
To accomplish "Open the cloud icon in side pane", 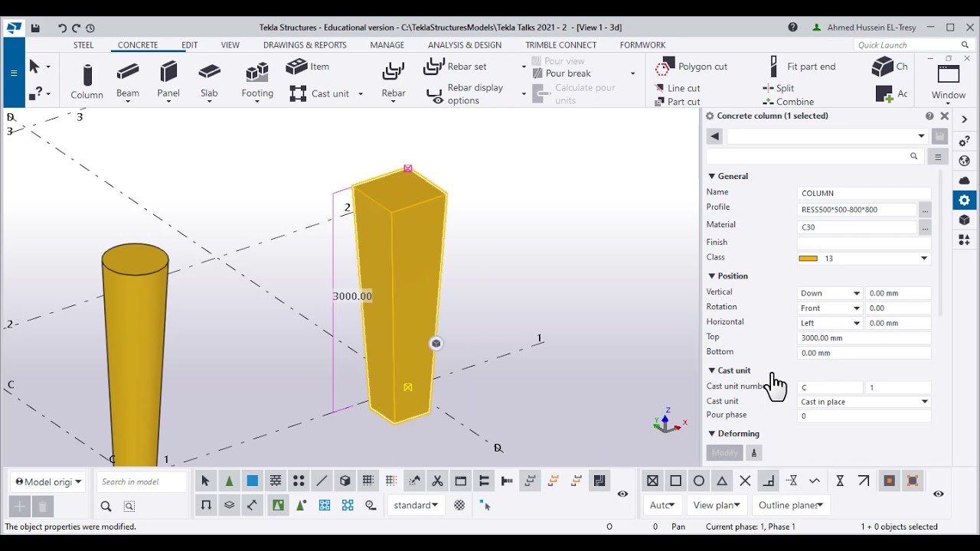I will (x=964, y=181).
